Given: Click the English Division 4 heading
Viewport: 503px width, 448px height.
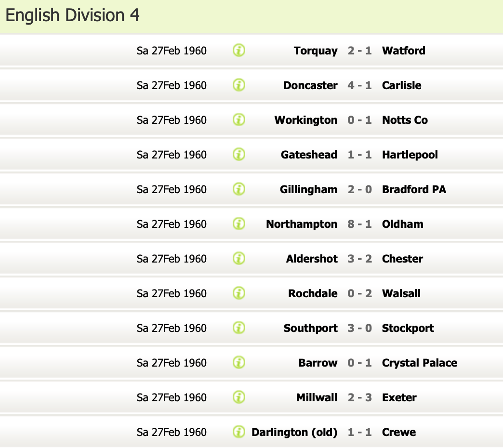Looking at the screenshot, I should tap(73, 15).
